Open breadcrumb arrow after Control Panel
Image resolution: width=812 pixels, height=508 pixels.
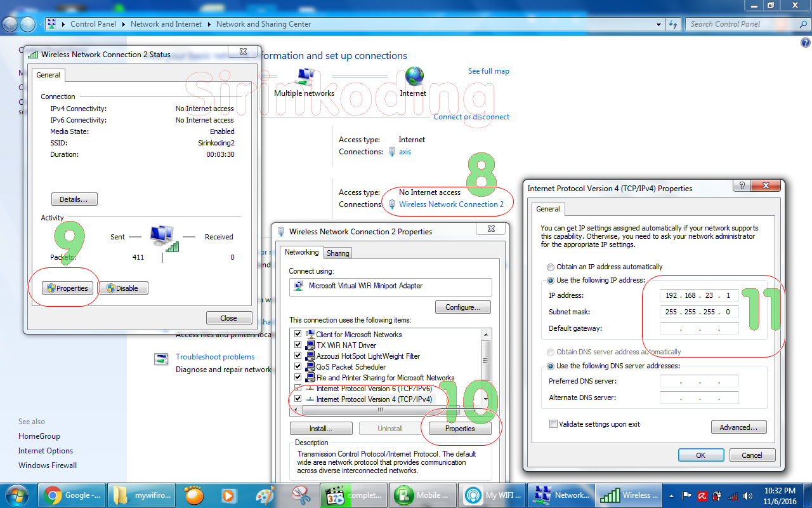tap(123, 24)
